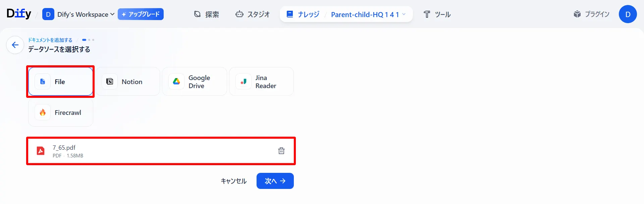Click キャンセル to cancel the upload

coord(233,181)
